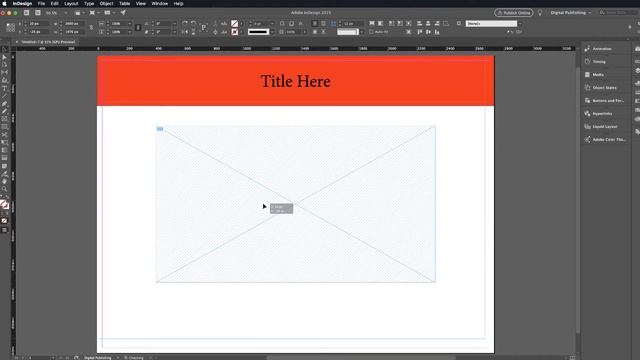The image size is (640, 360).
Task: Click the reference point locator grid
Action: 11,28
